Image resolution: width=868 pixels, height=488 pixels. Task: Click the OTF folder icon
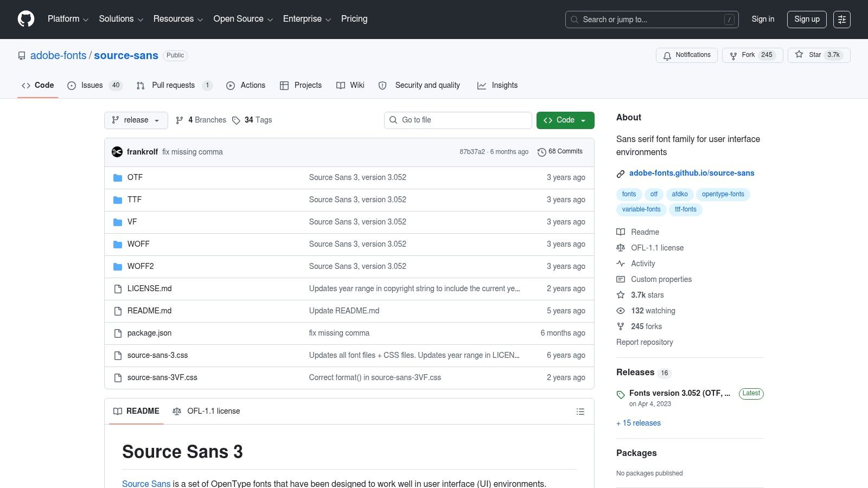118,178
